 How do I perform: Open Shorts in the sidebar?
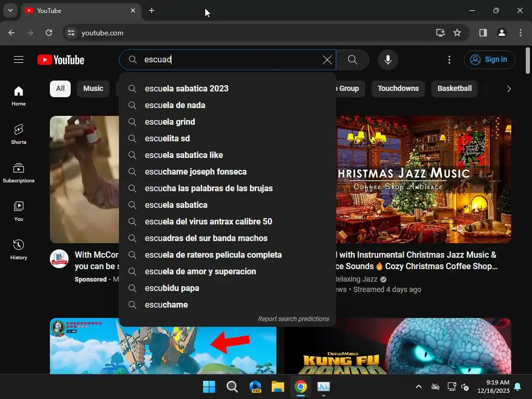(19, 135)
